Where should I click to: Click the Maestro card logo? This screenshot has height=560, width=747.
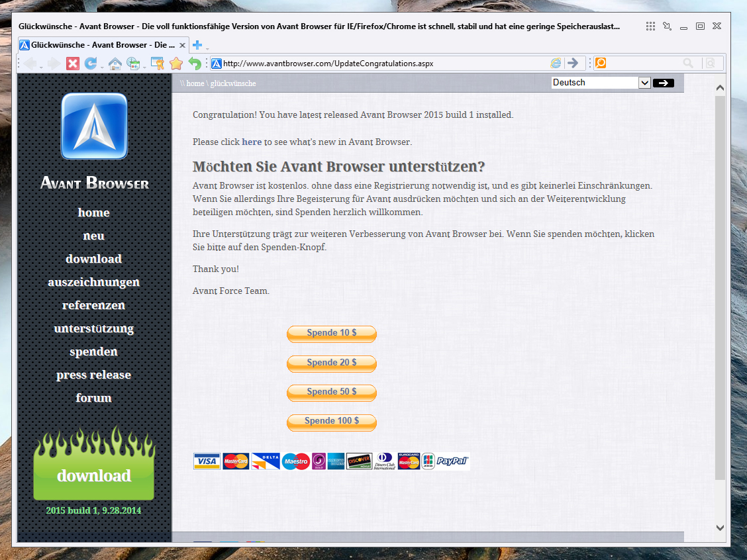point(296,461)
